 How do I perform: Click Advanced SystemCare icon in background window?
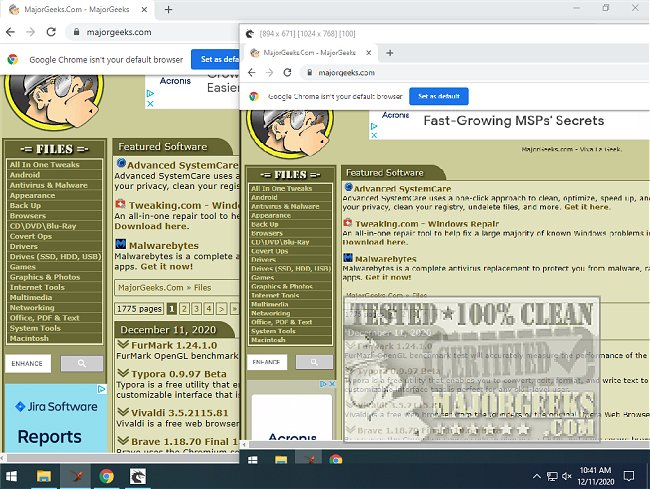click(x=121, y=163)
